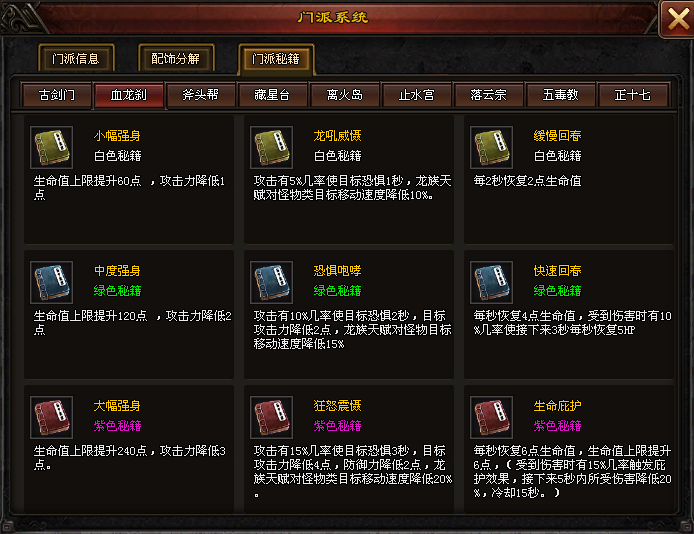Click the blue 恐惧咆哮 book icon
Image resolution: width=694 pixels, height=534 pixels.
coord(271,282)
